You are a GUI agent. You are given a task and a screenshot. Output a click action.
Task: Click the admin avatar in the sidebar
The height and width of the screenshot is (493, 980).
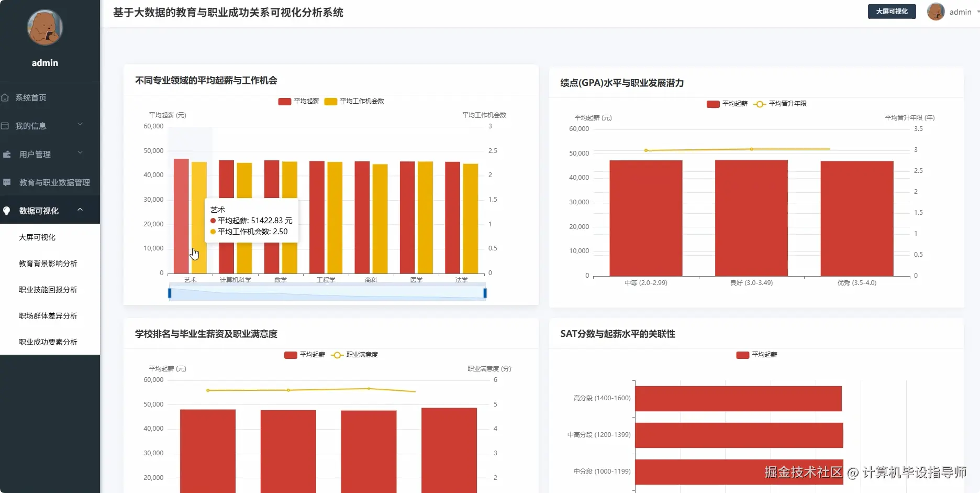45,27
